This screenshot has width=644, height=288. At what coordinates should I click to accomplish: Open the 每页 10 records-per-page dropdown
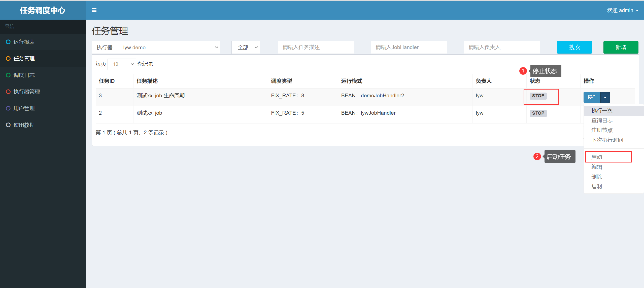[122, 64]
